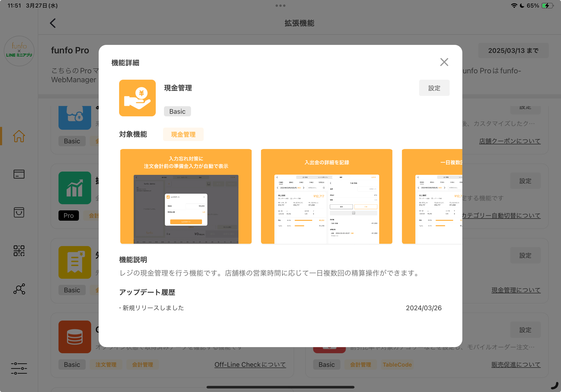This screenshot has width=561, height=392.
Task: Tap 会計管理 tag beside TableCode
Action: pos(360,365)
